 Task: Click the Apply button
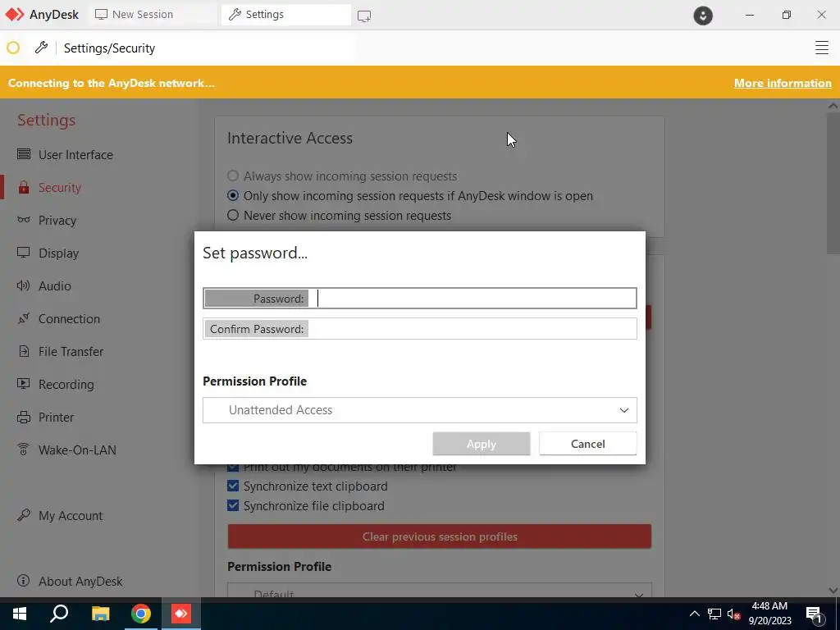(481, 444)
